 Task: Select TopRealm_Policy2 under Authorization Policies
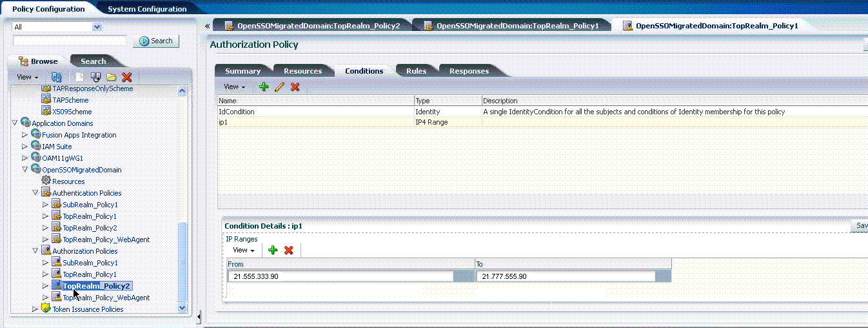97,286
